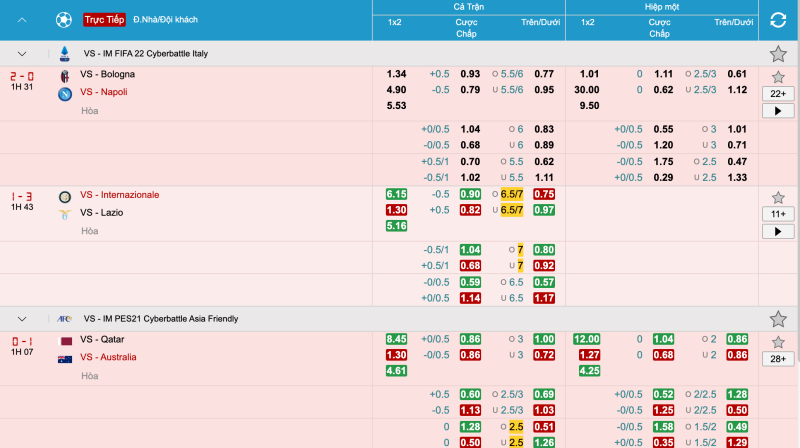Select the soccer ball sport icon

pyautogui.click(x=64, y=20)
